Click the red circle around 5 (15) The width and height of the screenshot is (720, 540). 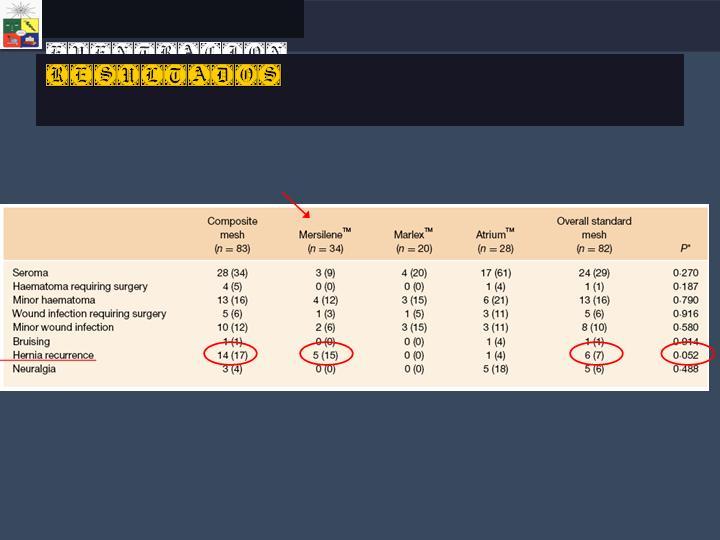[x=327, y=354]
